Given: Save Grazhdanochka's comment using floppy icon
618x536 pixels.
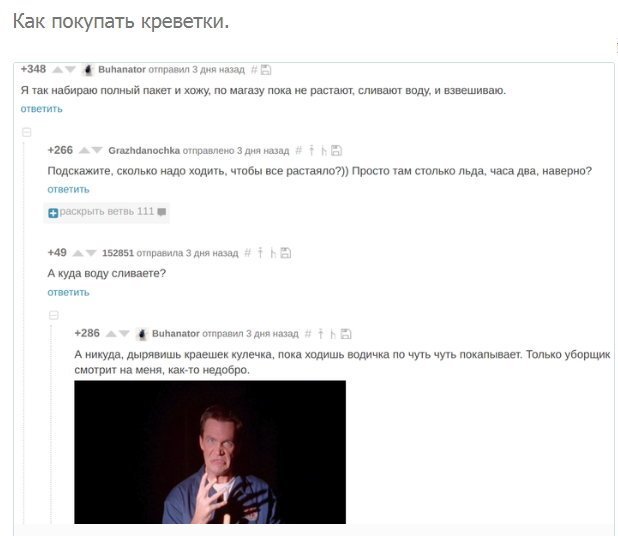Looking at the screenshot, I should (336, 151).
